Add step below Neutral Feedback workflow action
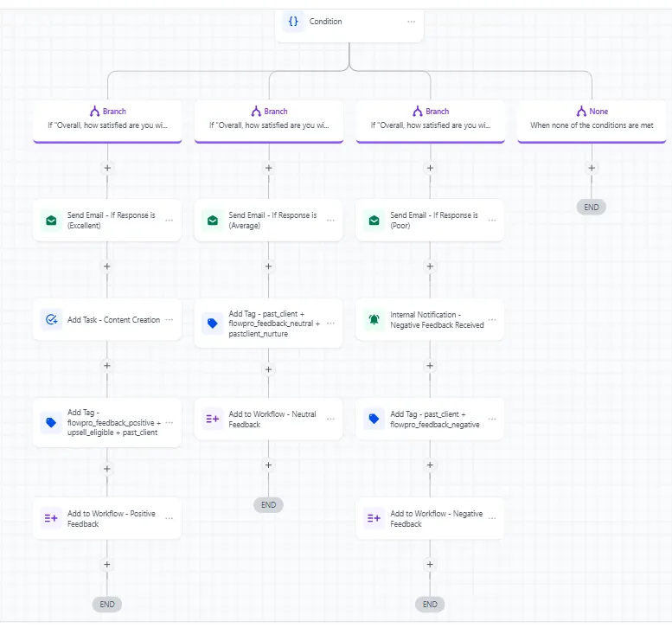Screen dimensions: 672x628 click(269, 465)
